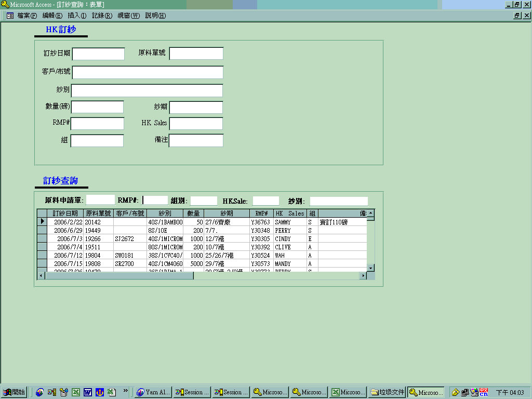Viewport: 532px width, 399px height.
Task: Click the 原料單號 input field in HK訂紗 form
Action: pyautogui.click(x=196, y=54)
